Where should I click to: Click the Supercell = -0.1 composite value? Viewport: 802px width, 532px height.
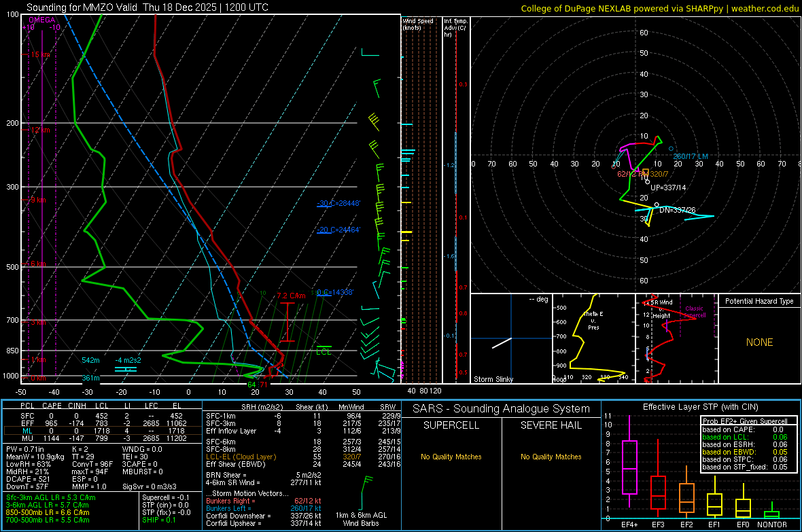[x=166, y=498]
